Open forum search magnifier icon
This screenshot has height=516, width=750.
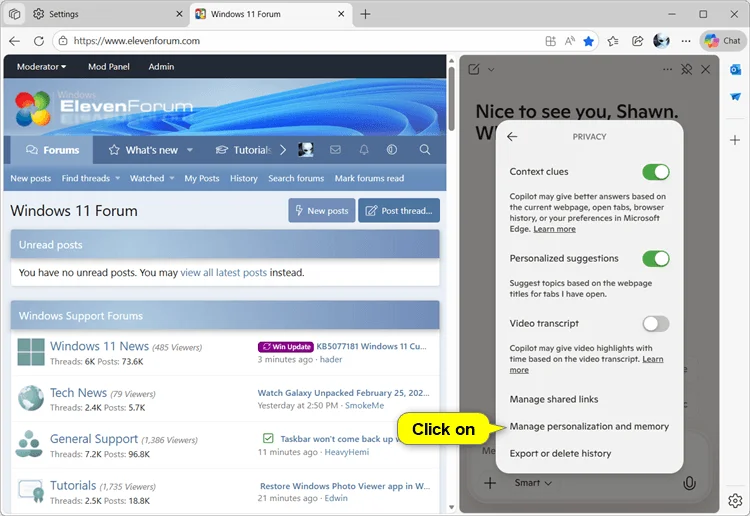(425, 150)
